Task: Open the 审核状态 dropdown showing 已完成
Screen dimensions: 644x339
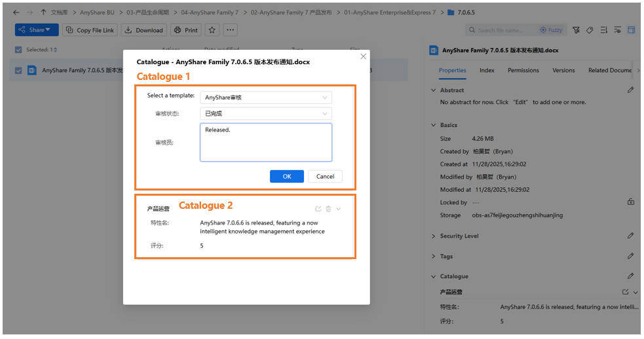Action: tap(265, 114)
